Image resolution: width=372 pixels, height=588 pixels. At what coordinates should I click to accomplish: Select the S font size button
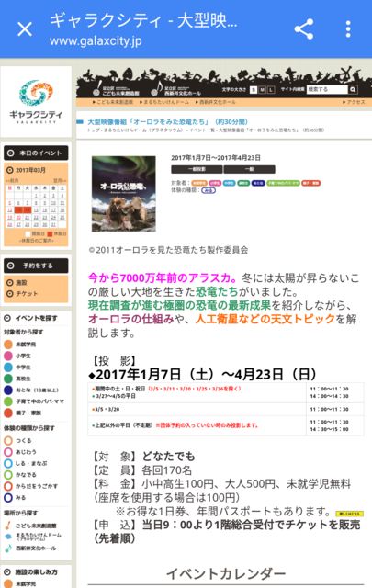pyautogui.click(x=254, y=90)
